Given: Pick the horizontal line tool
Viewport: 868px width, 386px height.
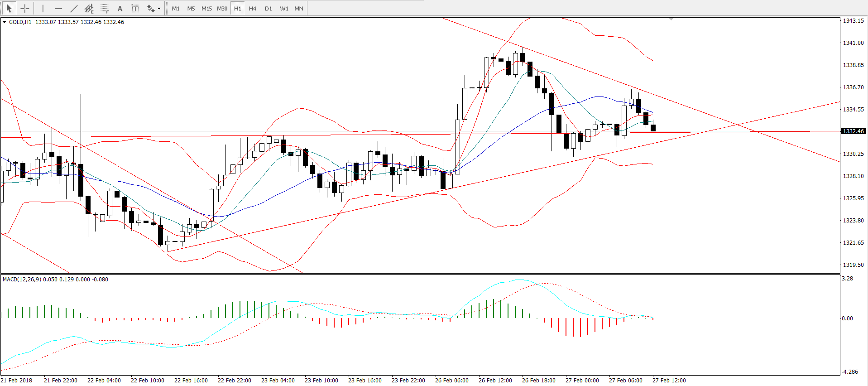Looking at the screenshot, I should point(58,8).
